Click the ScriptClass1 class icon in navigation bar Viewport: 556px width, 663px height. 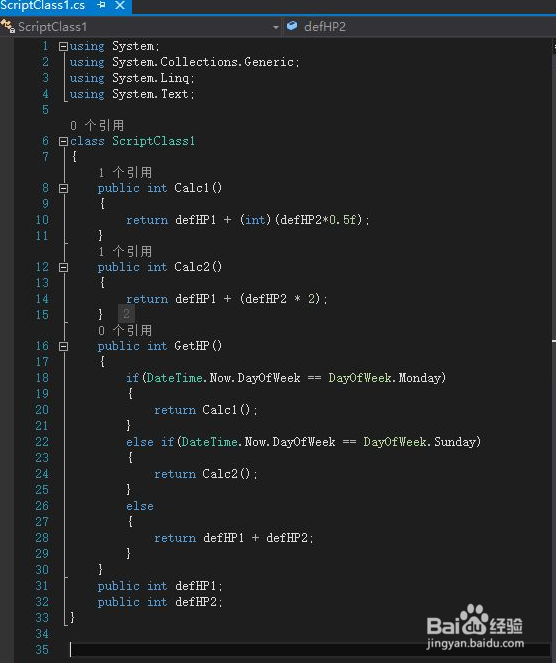coord(8,27)
